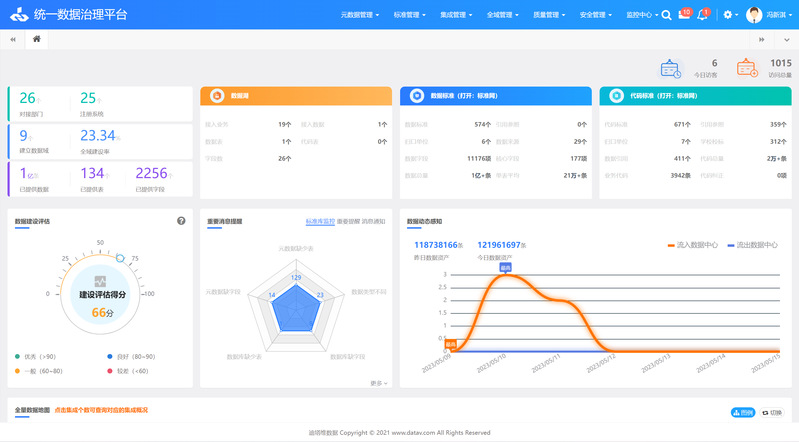Open the notification bell alerts

point(703,15)
